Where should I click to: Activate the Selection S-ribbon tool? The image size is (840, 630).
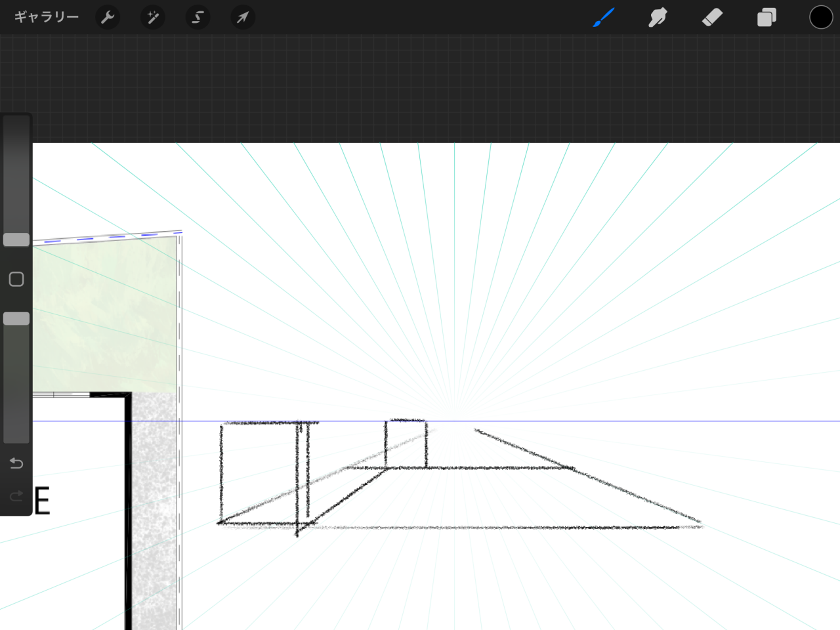coord(198,18)
